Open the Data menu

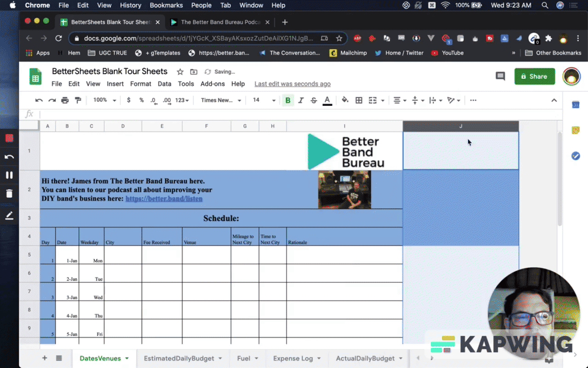(164, 84)
